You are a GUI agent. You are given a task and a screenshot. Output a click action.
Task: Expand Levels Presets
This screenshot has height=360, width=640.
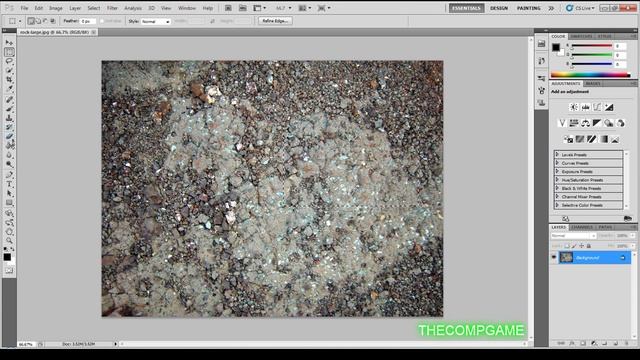pos(558,155)
